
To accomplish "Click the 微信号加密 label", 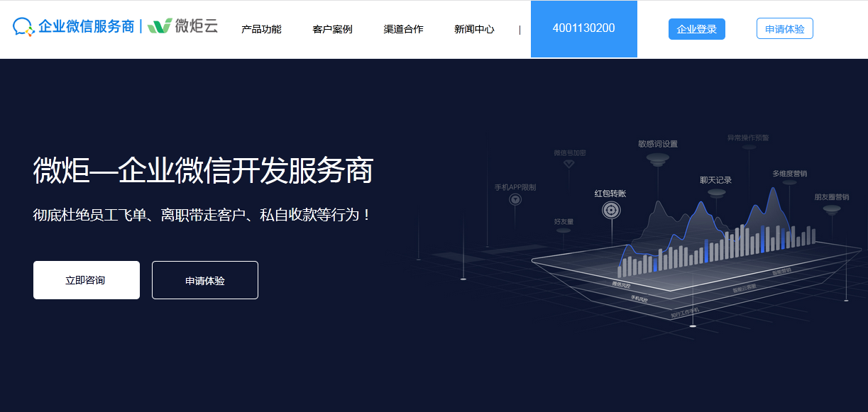I will (x=570, y=152).
